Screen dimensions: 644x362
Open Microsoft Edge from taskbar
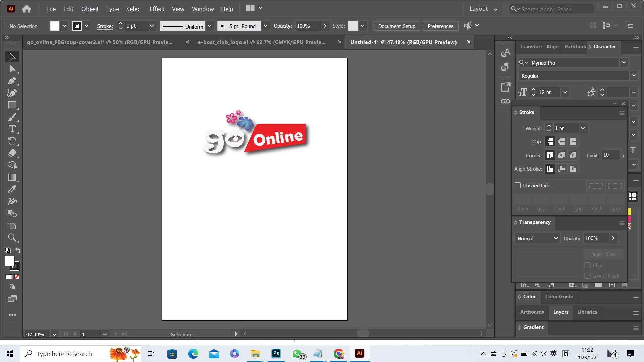(193, 354)
